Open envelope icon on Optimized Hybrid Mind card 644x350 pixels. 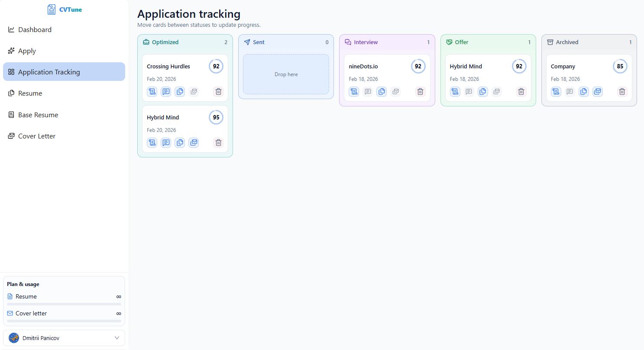194,143
